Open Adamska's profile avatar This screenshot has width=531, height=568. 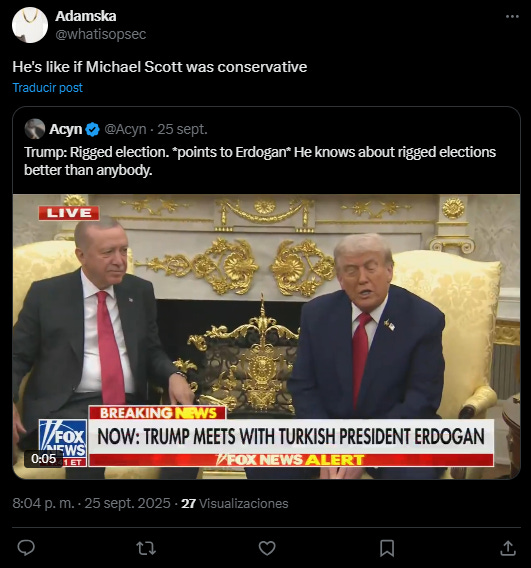point(30,25)
